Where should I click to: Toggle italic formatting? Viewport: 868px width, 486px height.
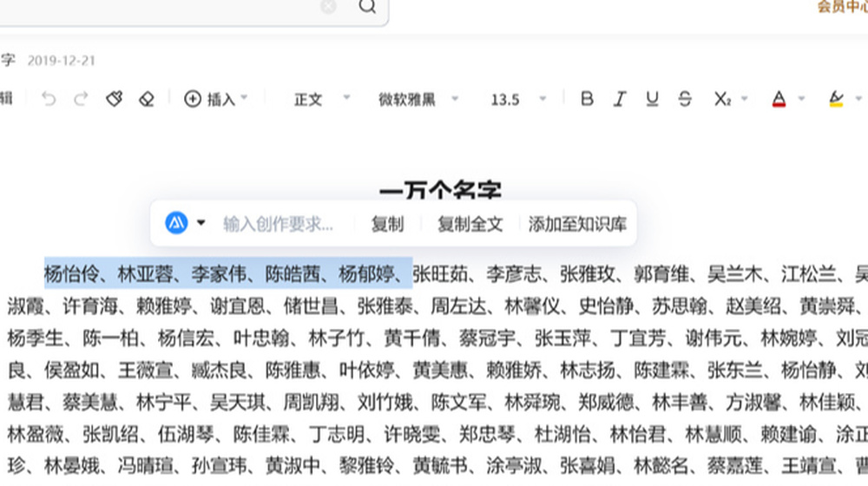[620, 99]
